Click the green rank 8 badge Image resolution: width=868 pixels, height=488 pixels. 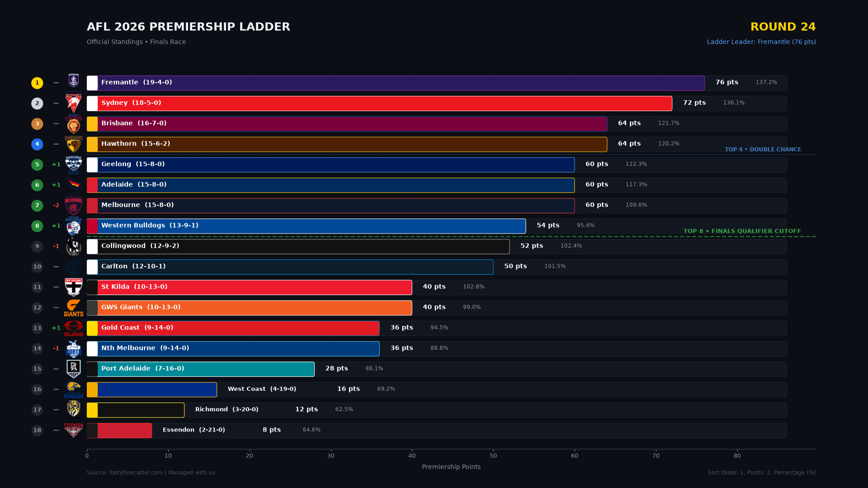point(37,226)
